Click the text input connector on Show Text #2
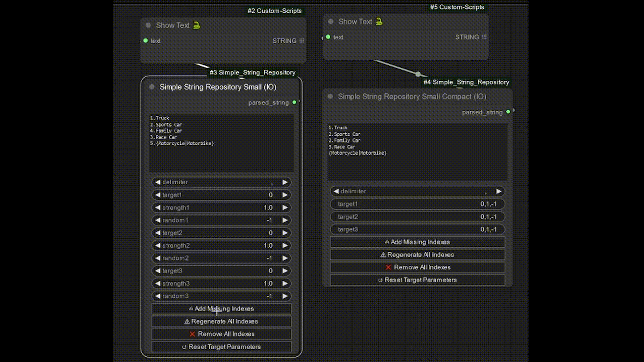 click(x=146, y=41)
